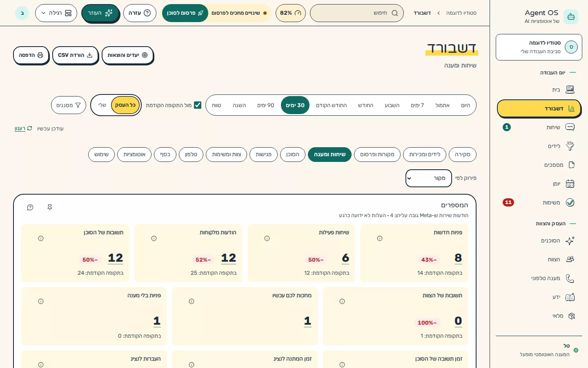Open ידע book icon in sidebar
Screen dimensions: 588x368
click(x=570, y=297)
